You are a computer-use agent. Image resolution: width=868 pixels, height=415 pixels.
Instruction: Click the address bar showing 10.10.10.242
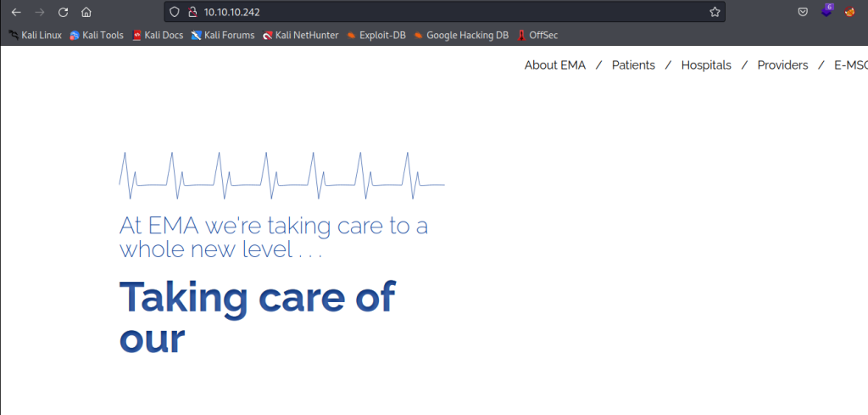pyautogui.click(x=441, y=12)
